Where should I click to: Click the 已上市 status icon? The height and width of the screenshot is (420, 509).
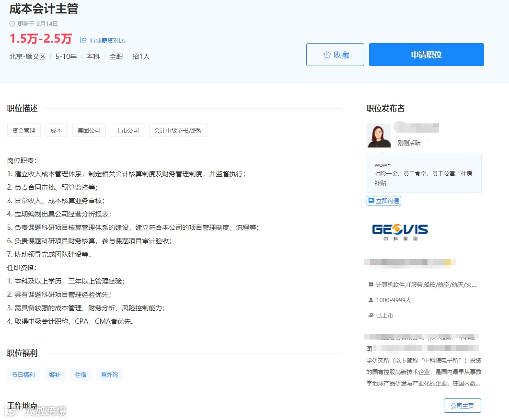[x=370, y=315]
